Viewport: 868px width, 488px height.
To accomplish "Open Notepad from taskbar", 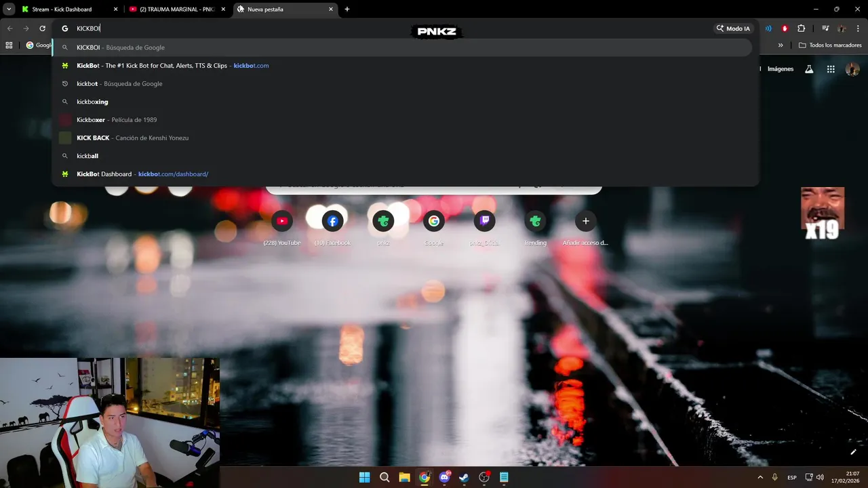I will pyautogui.click(x=504, y=477).
